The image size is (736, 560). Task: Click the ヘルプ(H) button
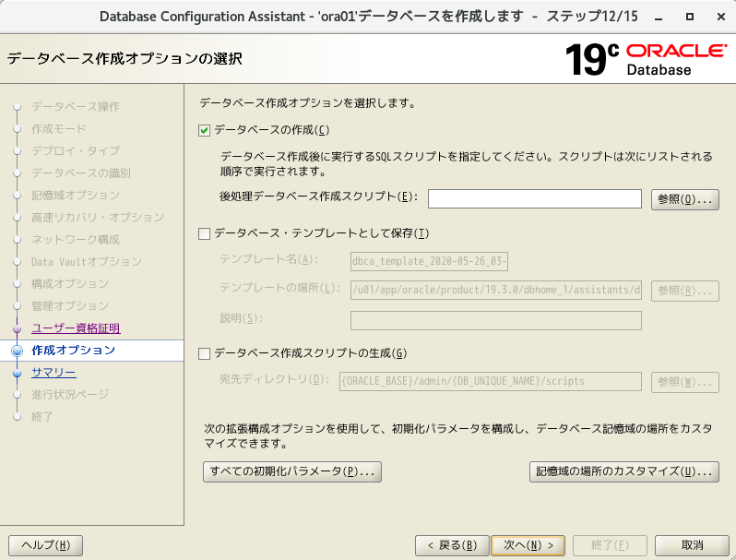(x=45, y=545)
